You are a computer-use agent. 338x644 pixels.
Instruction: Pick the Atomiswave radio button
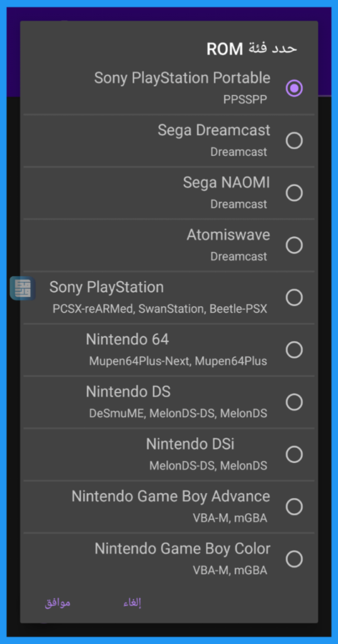click(x=294, y=245)
